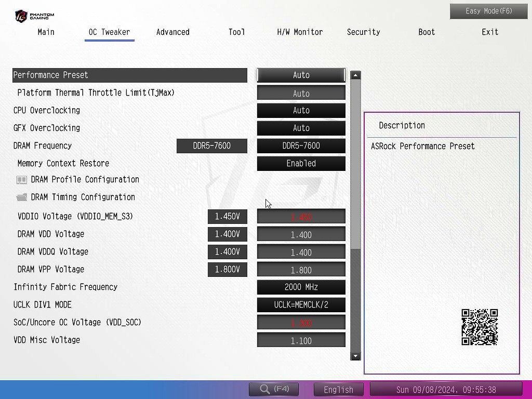Switch to the H/W Monitor tab
Image resolution: width=532 pixels, height=399 pixels.
300,32
